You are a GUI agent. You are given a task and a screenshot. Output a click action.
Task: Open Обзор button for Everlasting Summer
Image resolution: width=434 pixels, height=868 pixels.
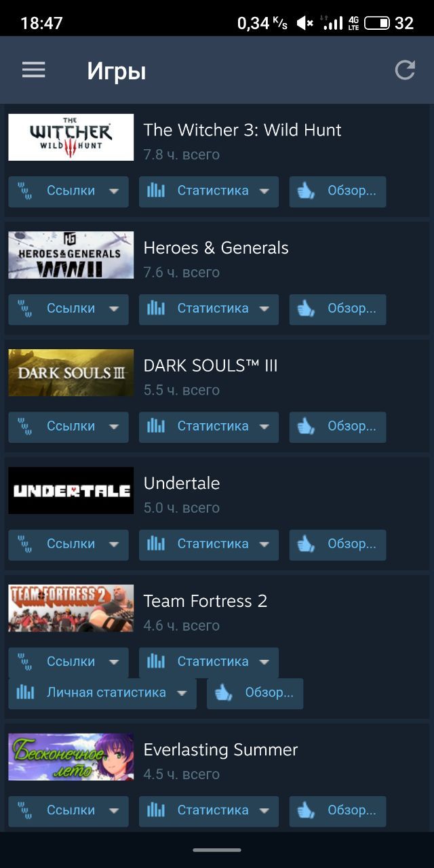coord(338,810)
